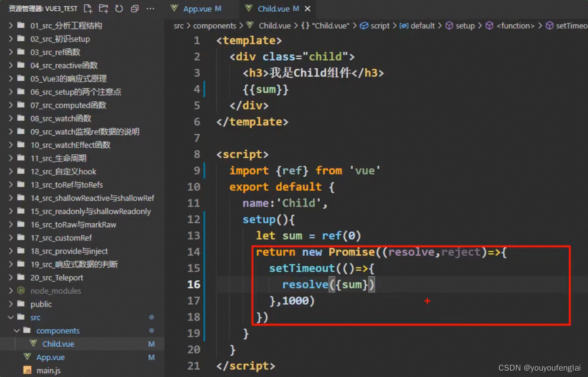Click "import {ref} from 'vue'" line
The height and width of the screenshot is (377, 588).
coord(305,170)
